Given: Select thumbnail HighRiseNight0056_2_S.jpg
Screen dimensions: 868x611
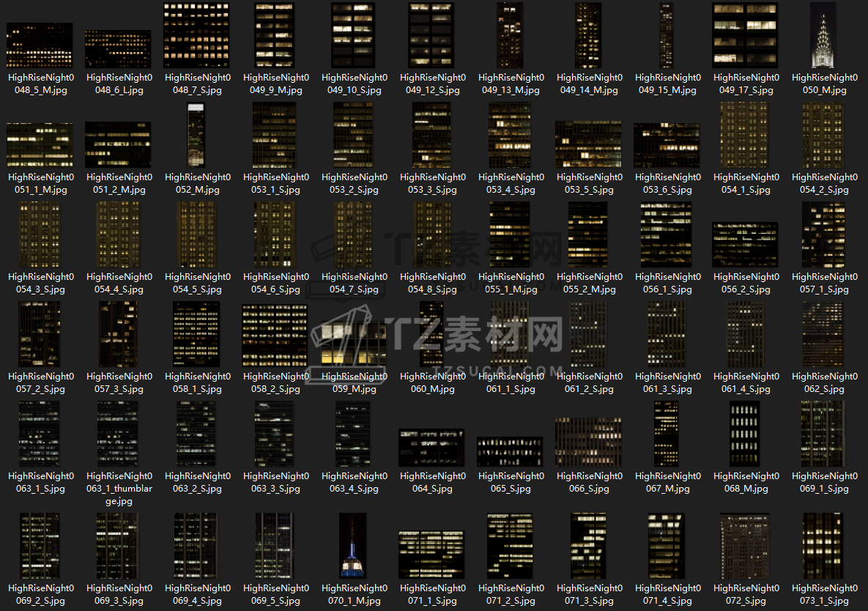Looking at the screenshot, I should coord(745,245).
